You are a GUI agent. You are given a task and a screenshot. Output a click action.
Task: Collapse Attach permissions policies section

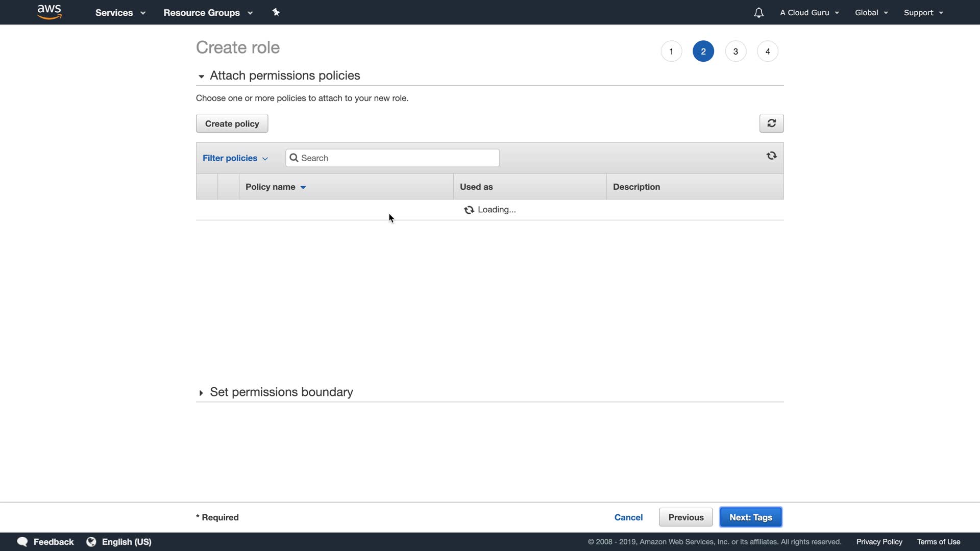pos(201,77)
